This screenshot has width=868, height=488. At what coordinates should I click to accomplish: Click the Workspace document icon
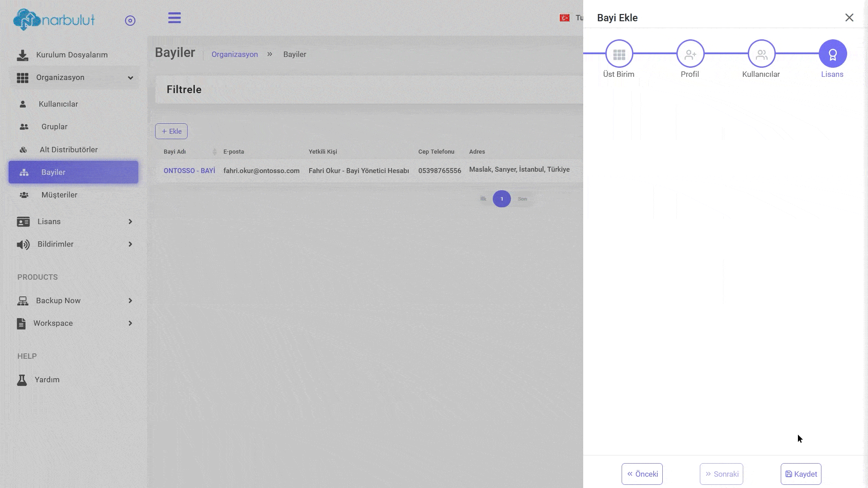coord(21,324)
